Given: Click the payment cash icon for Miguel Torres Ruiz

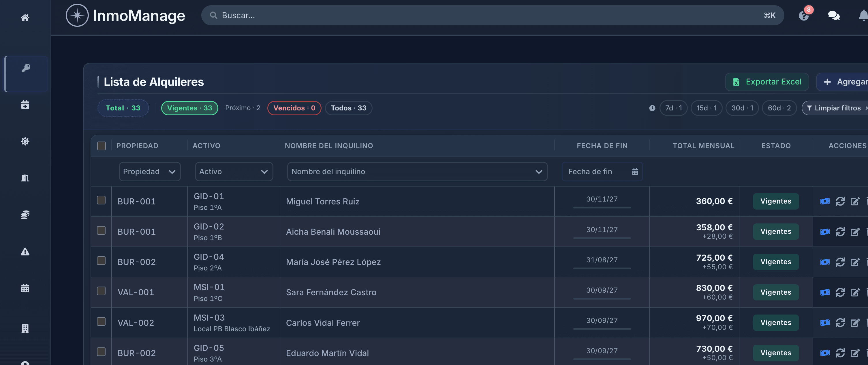Looking at the screenshot, I should 824,201.
